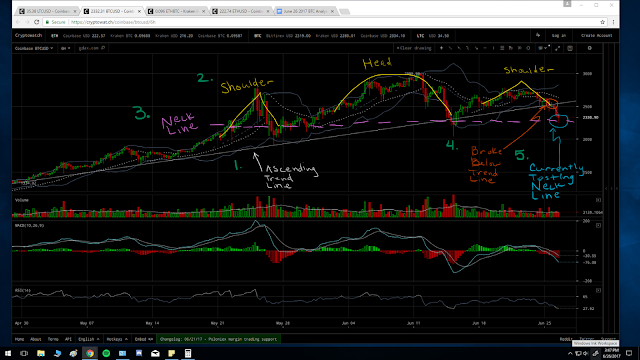Screen dimensions: 640x360
Task: Open the Chrome menu icon
Action: [x=613, y=22]
